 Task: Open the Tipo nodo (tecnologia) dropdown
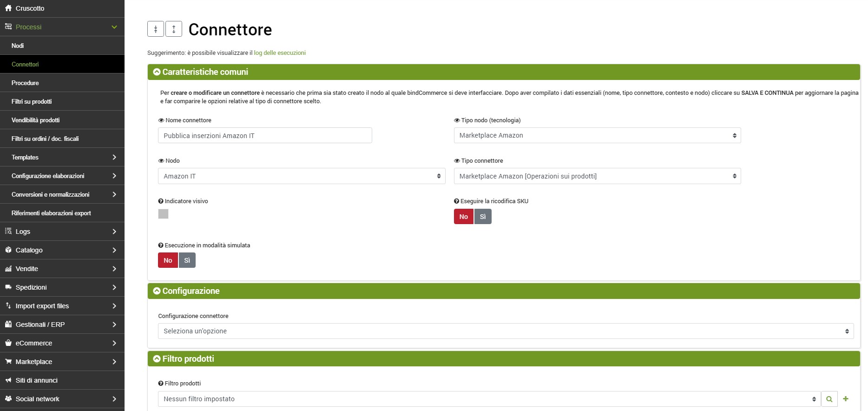[597, 135]
